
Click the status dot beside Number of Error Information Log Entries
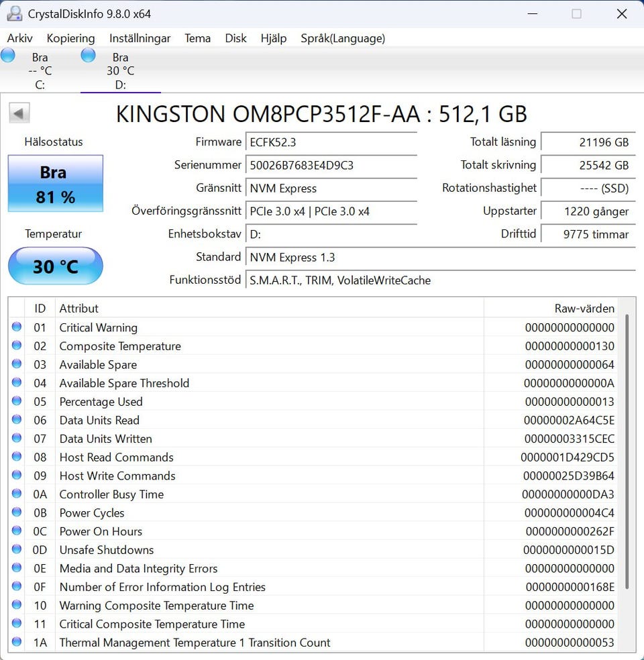[x=17, y=586]
